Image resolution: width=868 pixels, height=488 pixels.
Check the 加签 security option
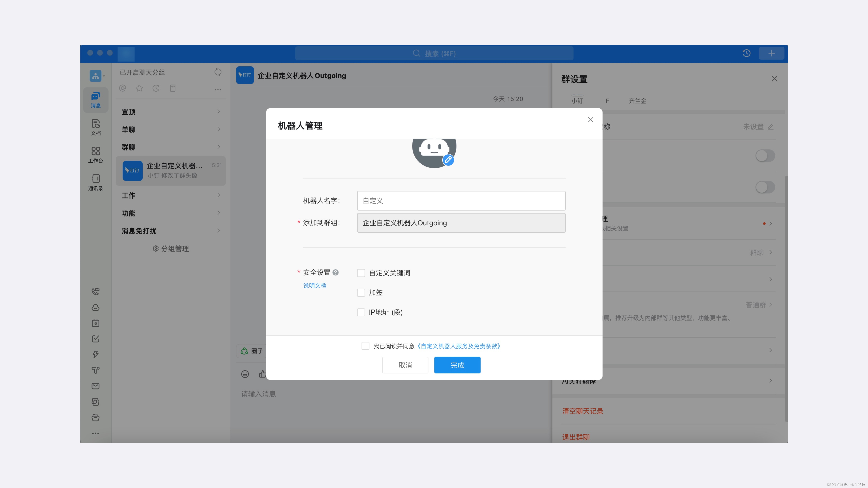click(361, 292)
